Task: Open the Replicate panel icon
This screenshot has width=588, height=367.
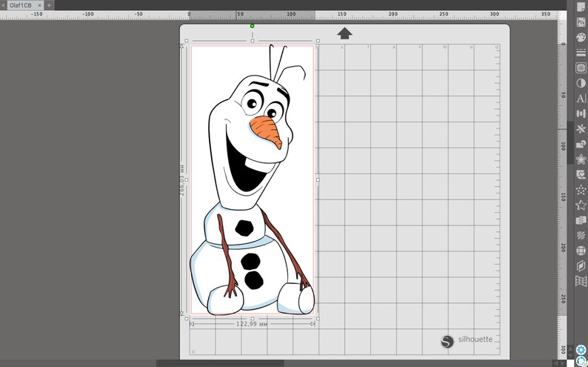Action: coord(581,220)
